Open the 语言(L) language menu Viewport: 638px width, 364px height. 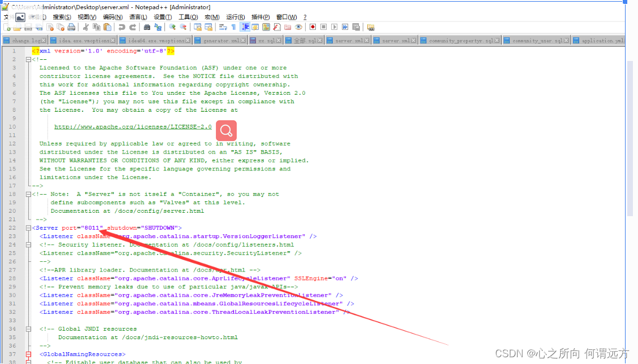pyautogui.click(x=138, y=17)
